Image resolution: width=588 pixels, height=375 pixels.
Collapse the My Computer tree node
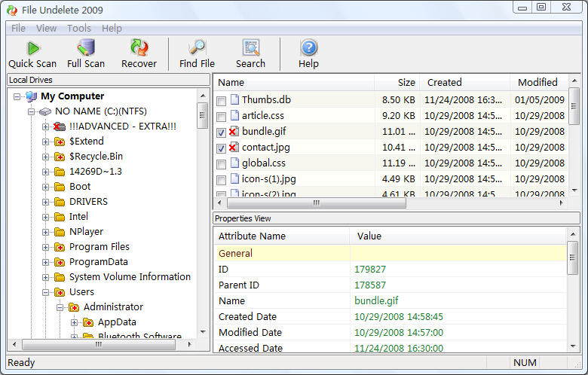[x=17, y=96]
